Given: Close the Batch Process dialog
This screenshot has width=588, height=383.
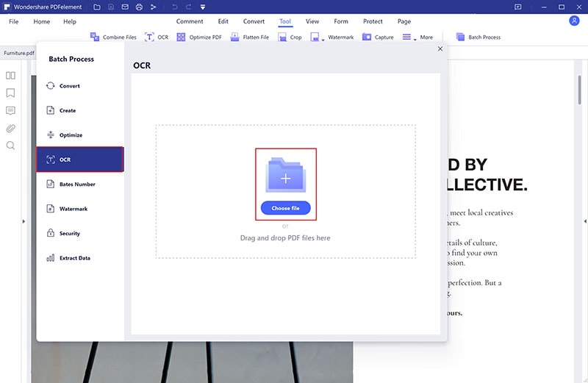Looking at the screenshot, I should point(440,49).
